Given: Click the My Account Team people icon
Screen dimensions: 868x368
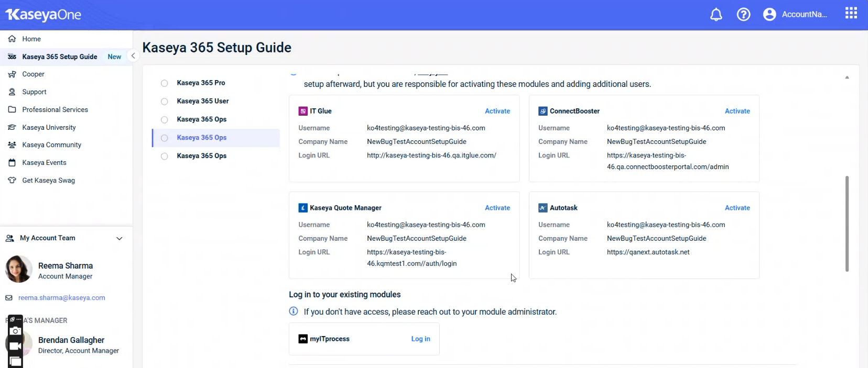Looking at the screenshot, I should pyautogui.click(x=9, y=238).
